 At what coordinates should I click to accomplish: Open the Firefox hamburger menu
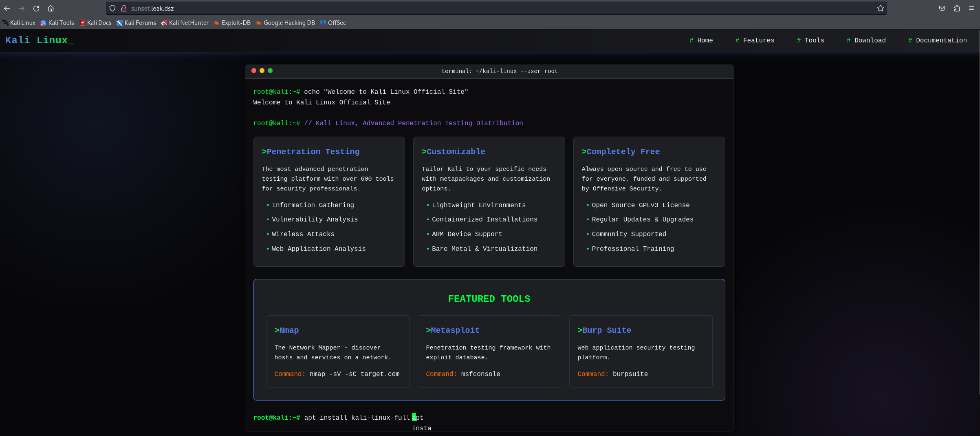(971, 8)
